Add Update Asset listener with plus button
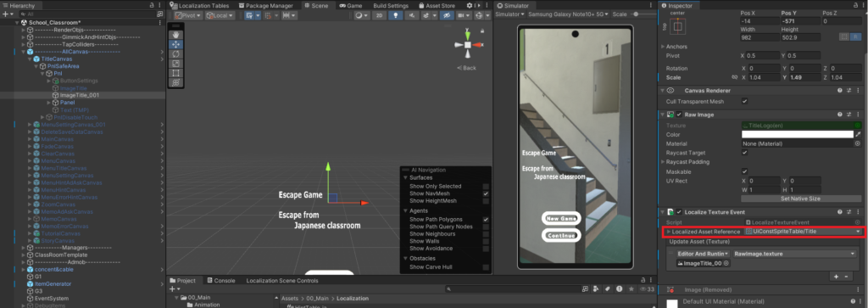 tap(837, 276)
